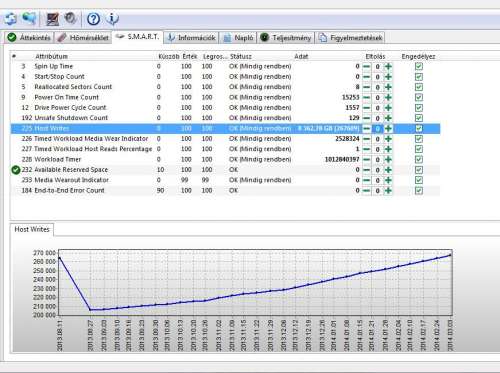500x373 pixels.
Task: Click the Engedélyez column header
Action: (x=418, y=56)
